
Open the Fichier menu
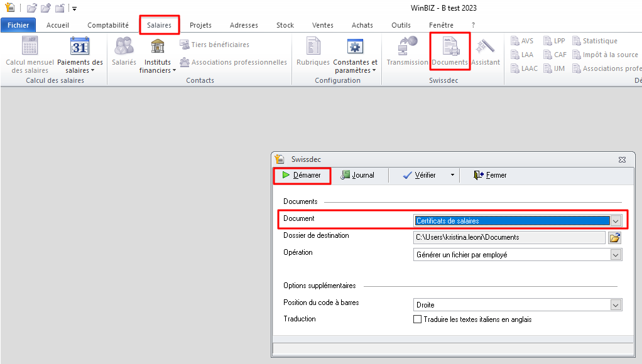[18, 25]
